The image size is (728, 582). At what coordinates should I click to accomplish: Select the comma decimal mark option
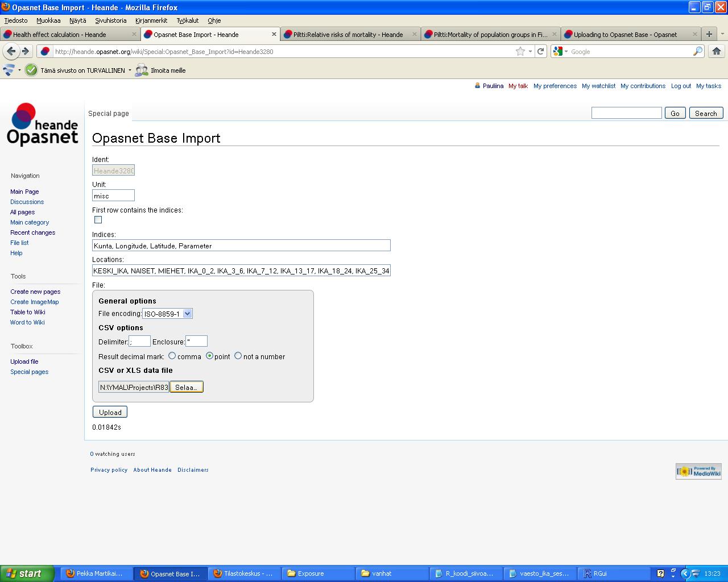pyautogui.click(x=172, y=356)
